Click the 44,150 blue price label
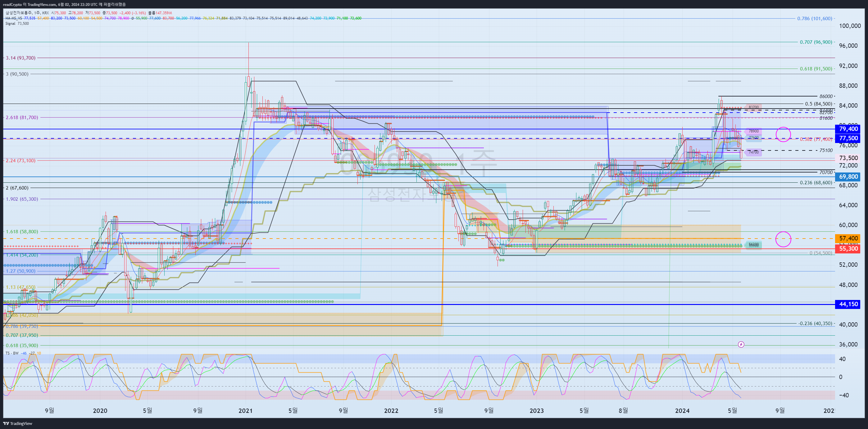 point(848,304)
